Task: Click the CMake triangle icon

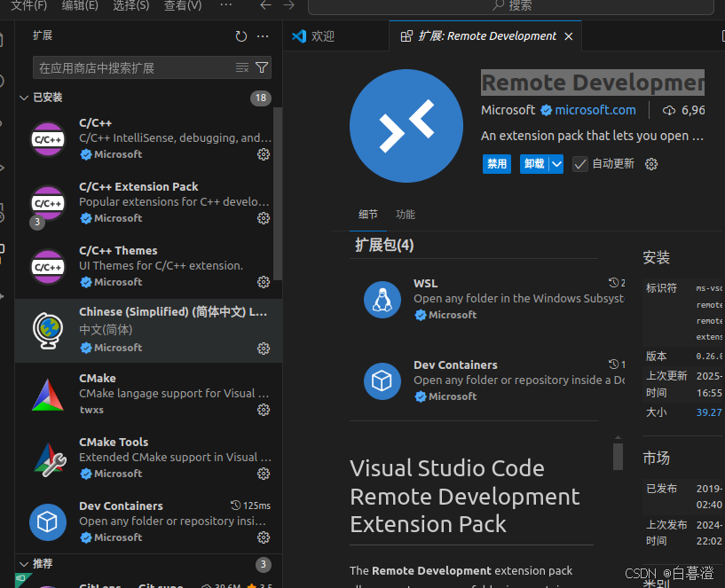Action: tap(48, 396)
